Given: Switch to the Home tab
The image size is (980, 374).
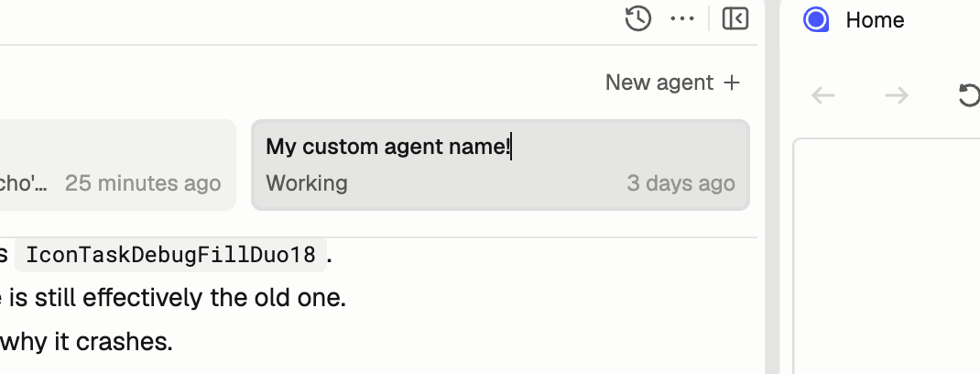Looking at the screenshot, I should (875, 20).
